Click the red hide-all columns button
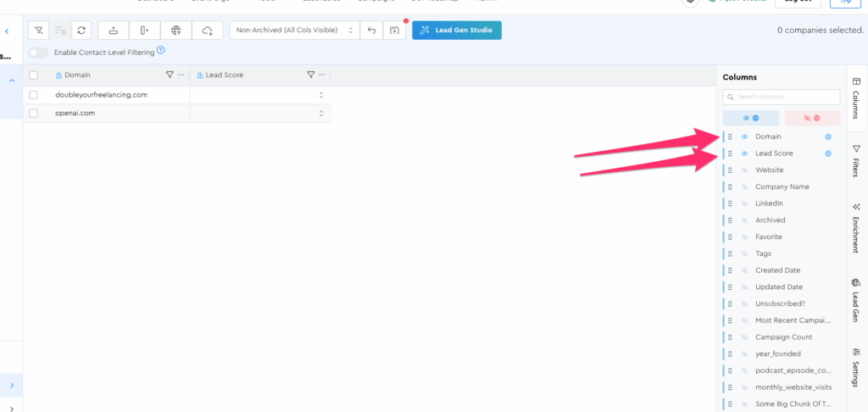868x412 pixels. point(811,118)
